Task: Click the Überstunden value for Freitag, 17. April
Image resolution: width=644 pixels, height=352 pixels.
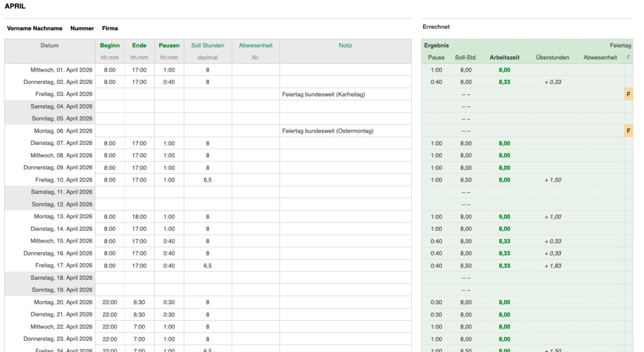Action: (552, 266)
